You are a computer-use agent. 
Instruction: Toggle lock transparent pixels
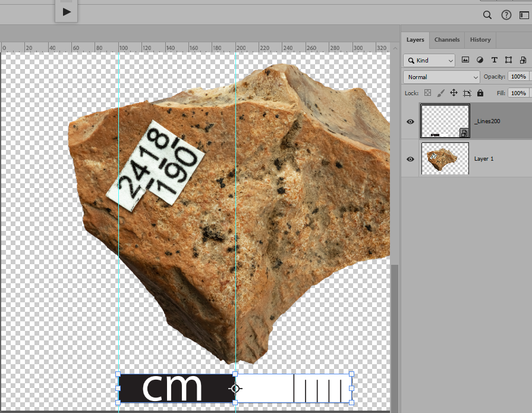click(427, 93)
